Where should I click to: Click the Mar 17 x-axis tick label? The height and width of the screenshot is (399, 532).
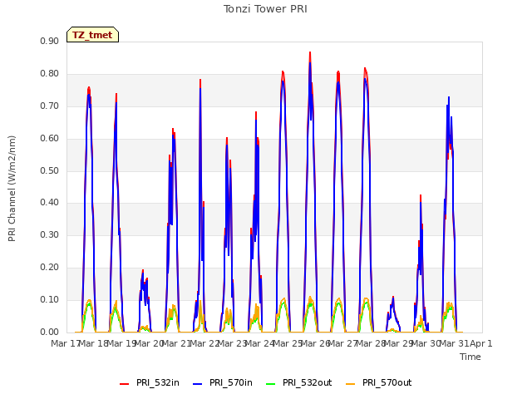[65, 343]
